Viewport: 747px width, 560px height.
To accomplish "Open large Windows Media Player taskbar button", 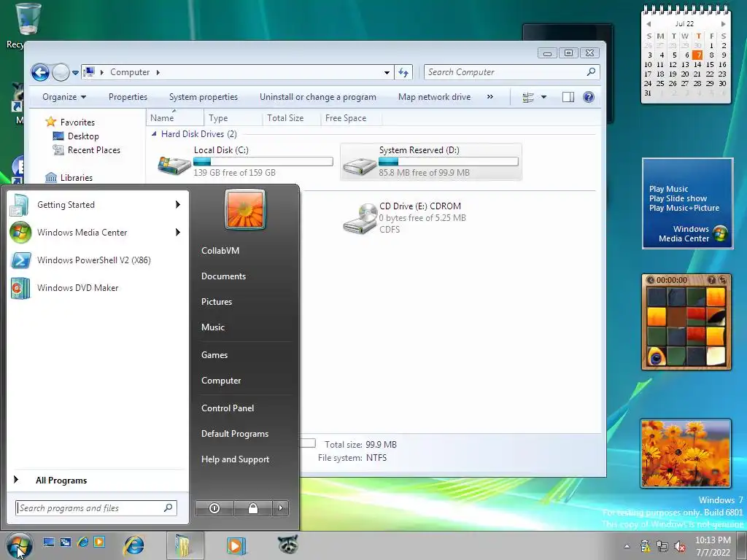I will pos(236,545).
